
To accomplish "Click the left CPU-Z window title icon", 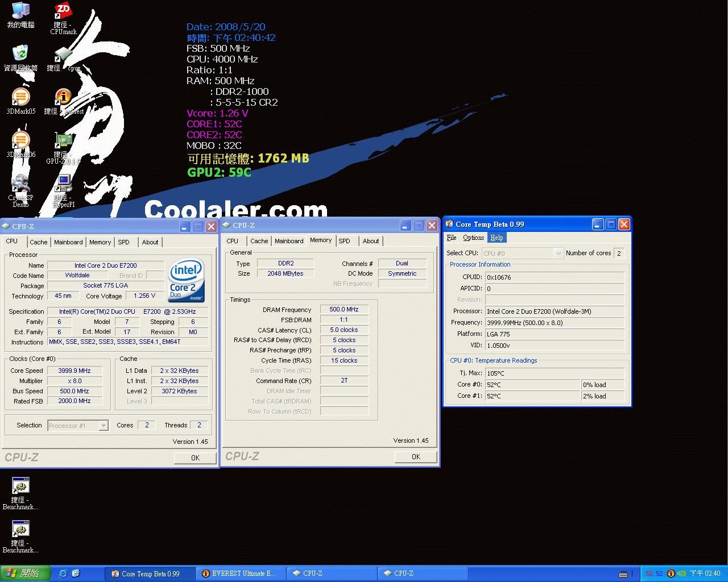I will point(6,226).
